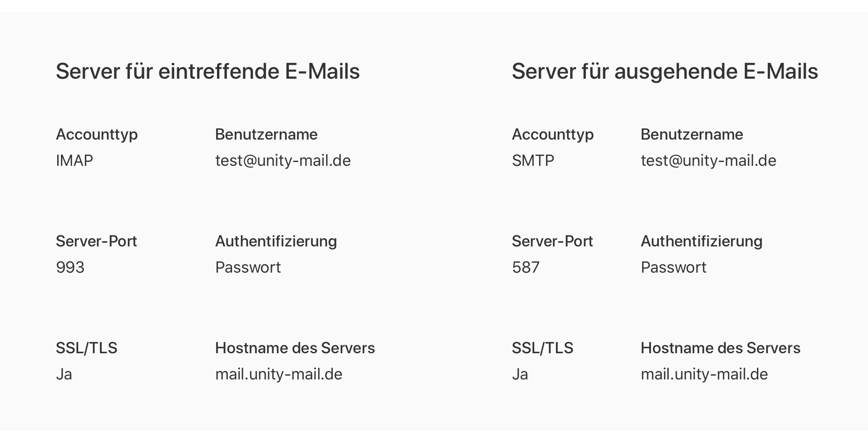Click the Benutzername label in the outgoing section

tap(692, 134)
